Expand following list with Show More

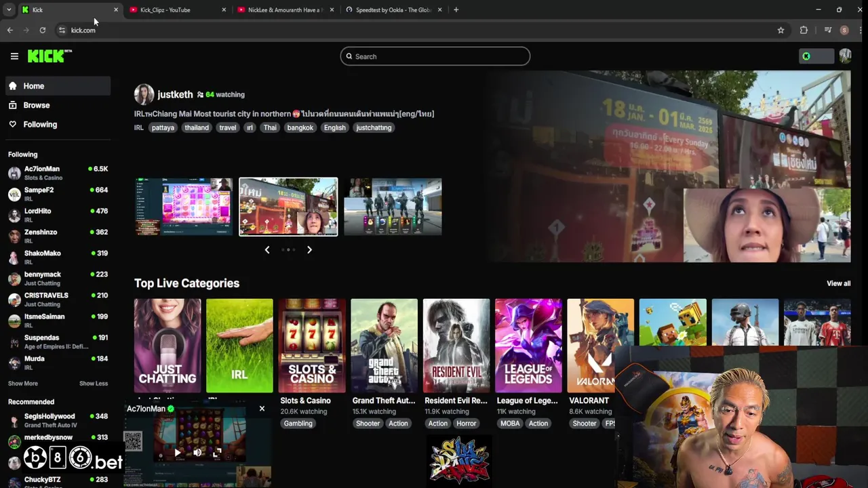point(23,384)
